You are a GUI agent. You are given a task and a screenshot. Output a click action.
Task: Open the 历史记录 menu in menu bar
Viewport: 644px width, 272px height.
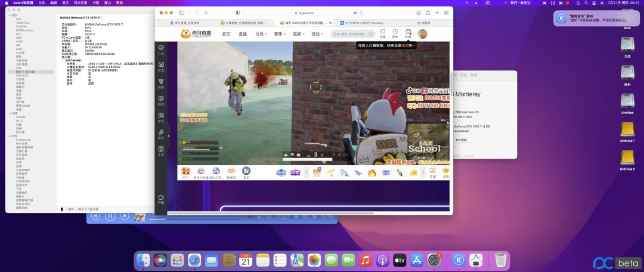click(x=80, y=3)
